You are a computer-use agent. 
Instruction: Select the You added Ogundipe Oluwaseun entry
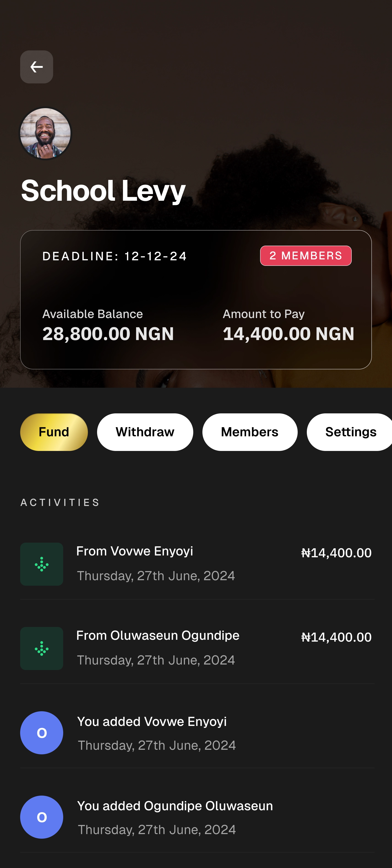pyautogui.click(x=197, y=817)
